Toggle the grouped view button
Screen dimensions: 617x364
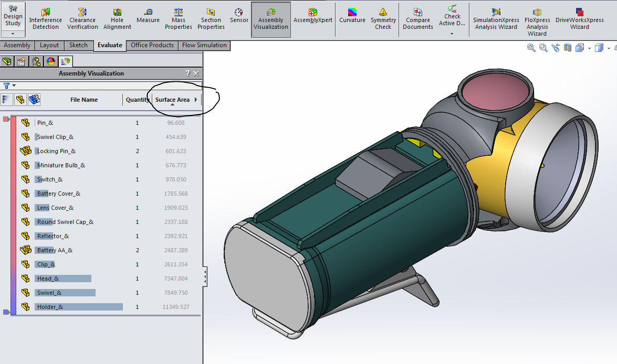pos(34,100)
